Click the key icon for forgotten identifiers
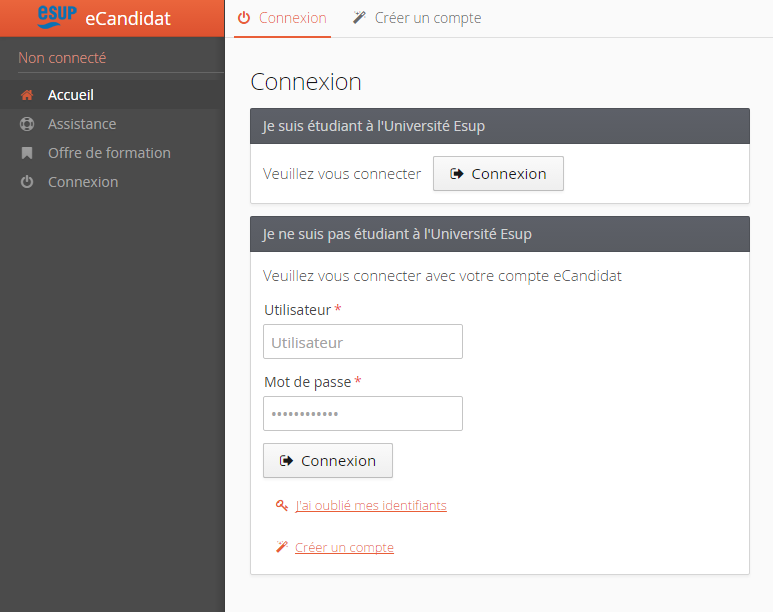 (282, 506)
